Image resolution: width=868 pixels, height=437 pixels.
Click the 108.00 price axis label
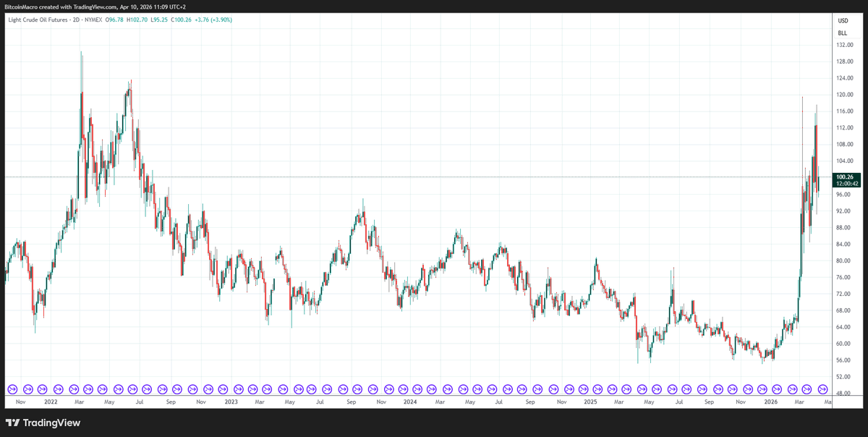pos(845,145)
